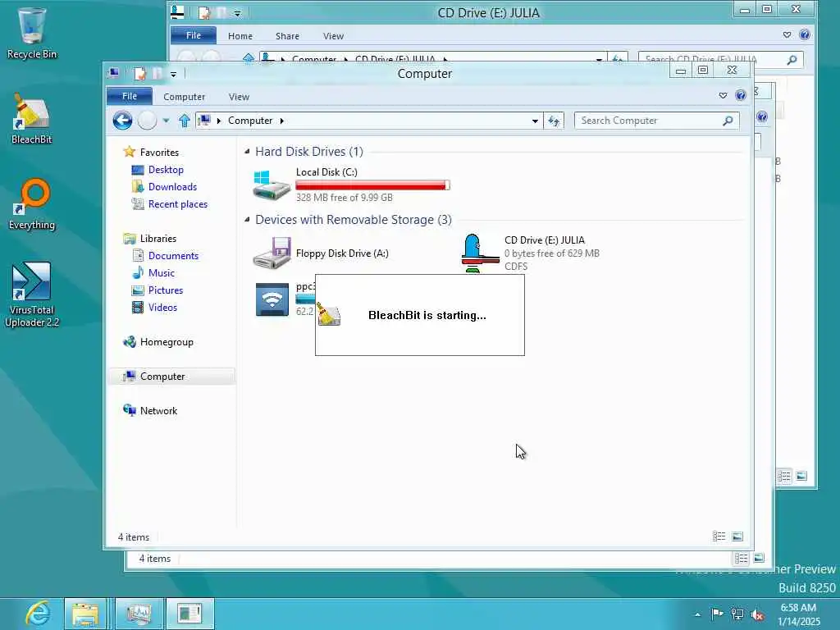Show hidden system tray icons
The width and height of the screenshot is (840, 630).
pos(697,614)
